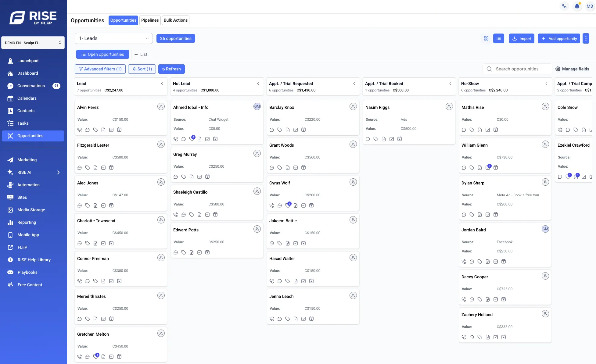Collapse the Appt. / Trial Requested column
Image resolution: width=596 pixels, height=364 pixels.
354,84
